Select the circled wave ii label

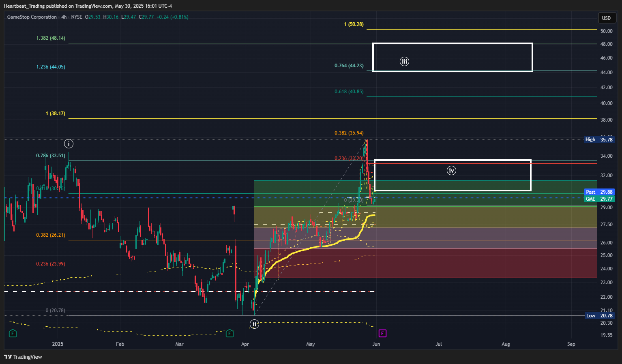[x=254, y=324]
